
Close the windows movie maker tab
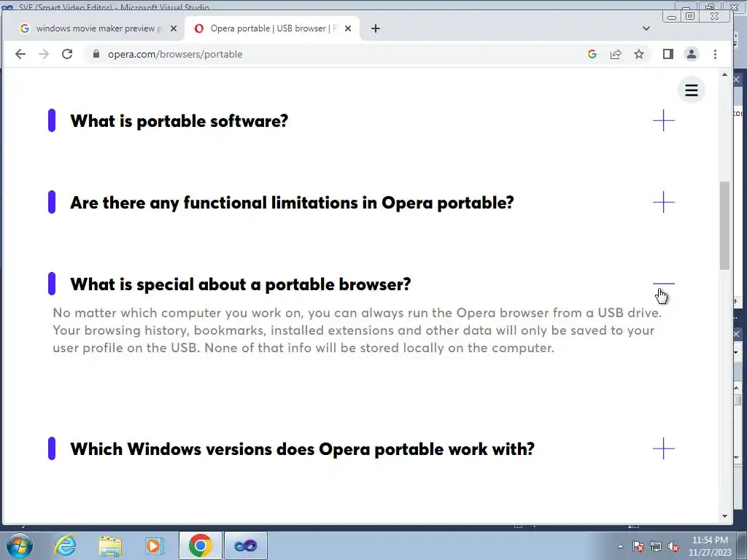point(174,28)
